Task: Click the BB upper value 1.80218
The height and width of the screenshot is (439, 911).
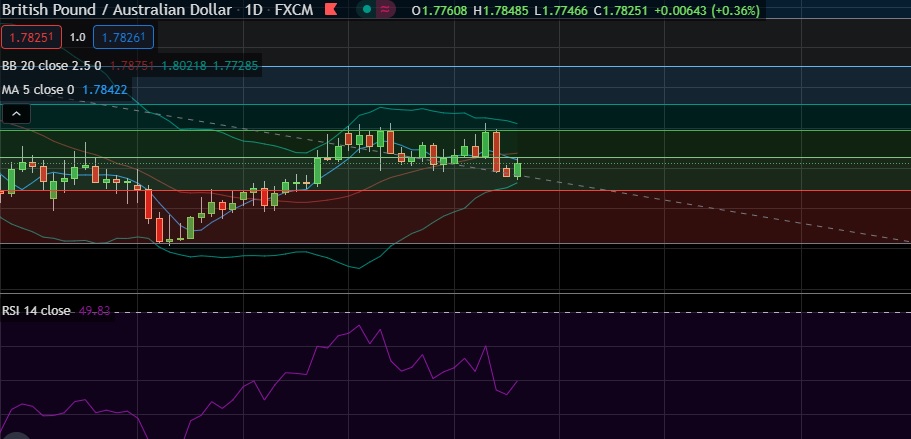Action: 184,66
